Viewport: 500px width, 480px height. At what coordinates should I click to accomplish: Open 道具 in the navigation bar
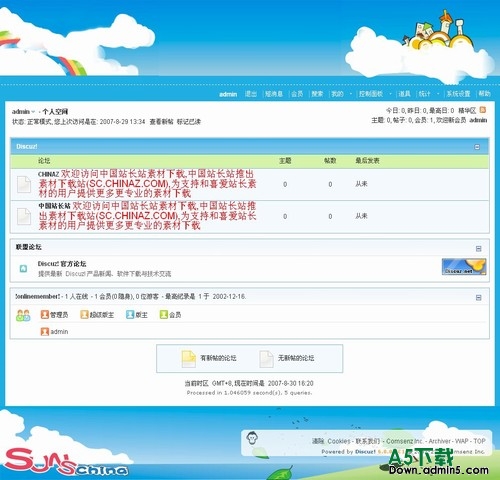tap(404, 94)
